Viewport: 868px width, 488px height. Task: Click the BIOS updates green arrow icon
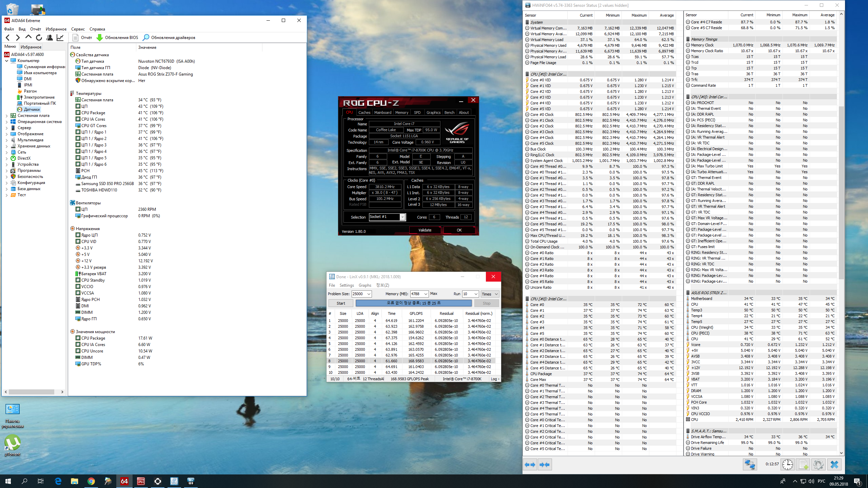[x=100, y=38]
